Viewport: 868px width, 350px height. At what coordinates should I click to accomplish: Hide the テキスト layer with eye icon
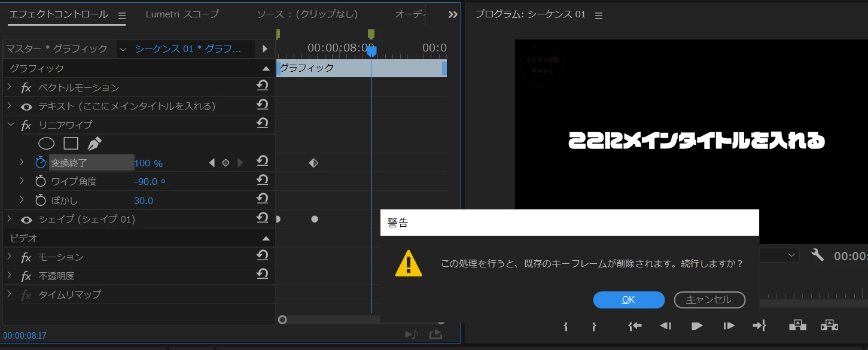26,106
